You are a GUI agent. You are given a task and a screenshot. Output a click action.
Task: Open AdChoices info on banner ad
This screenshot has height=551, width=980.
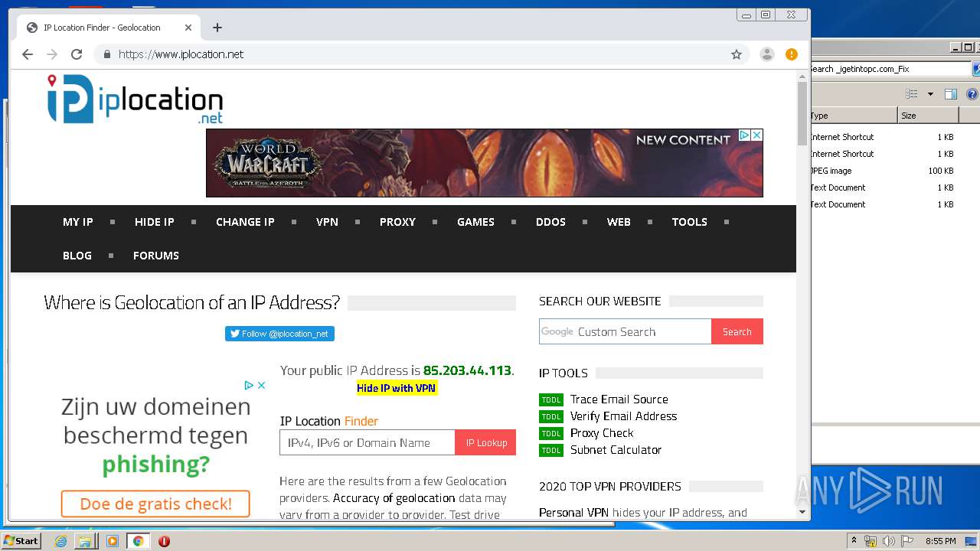pos(743,135)
